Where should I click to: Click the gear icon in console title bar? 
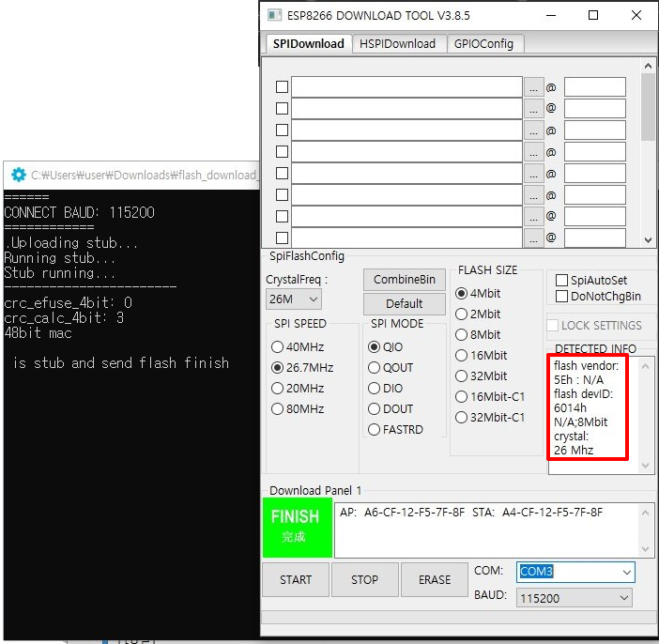(x=19, y=175)
